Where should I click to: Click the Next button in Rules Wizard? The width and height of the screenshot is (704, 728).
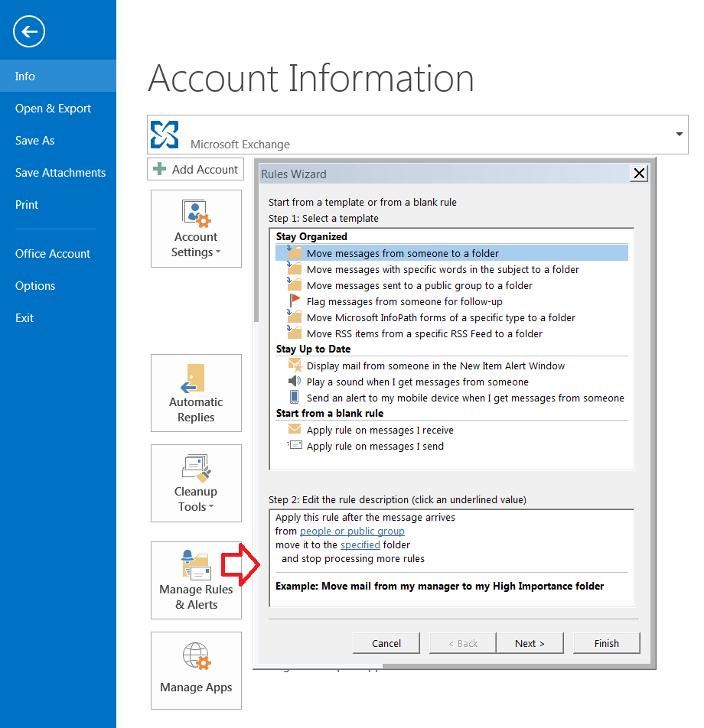pyautogui.click(x=530, y=642)
